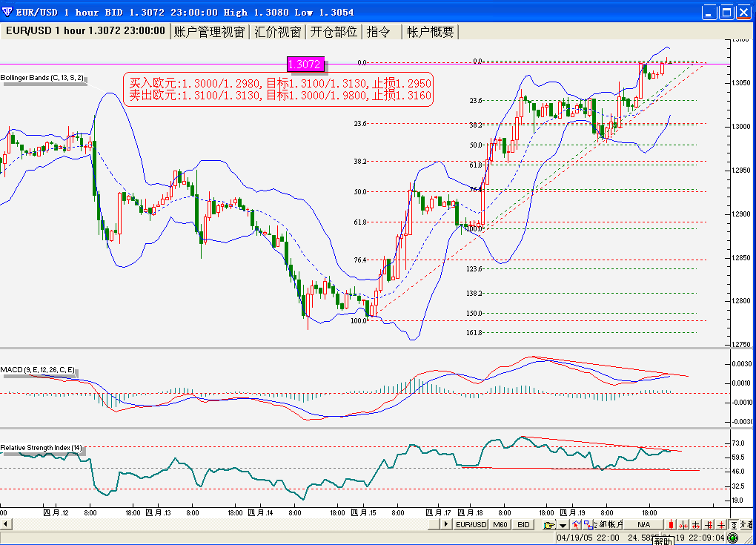Open the dropdown arrow next to hand icon
Screen dimensions: 756x545
pos(563,525)
